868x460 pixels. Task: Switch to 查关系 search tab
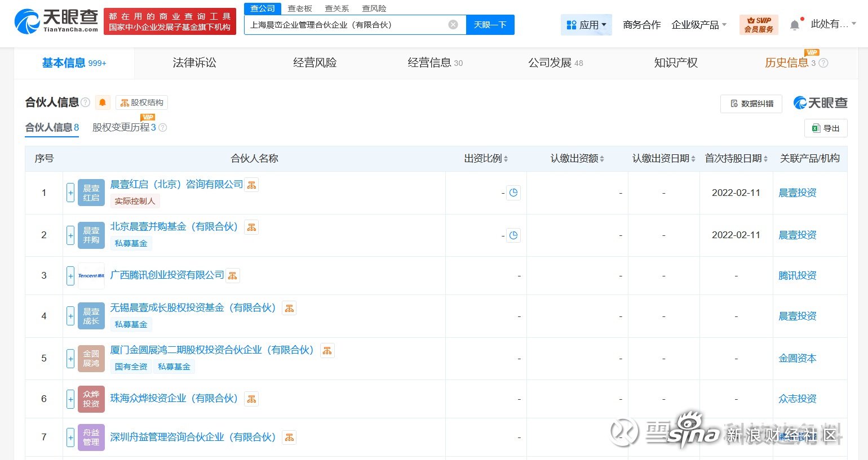coord(337,8)
